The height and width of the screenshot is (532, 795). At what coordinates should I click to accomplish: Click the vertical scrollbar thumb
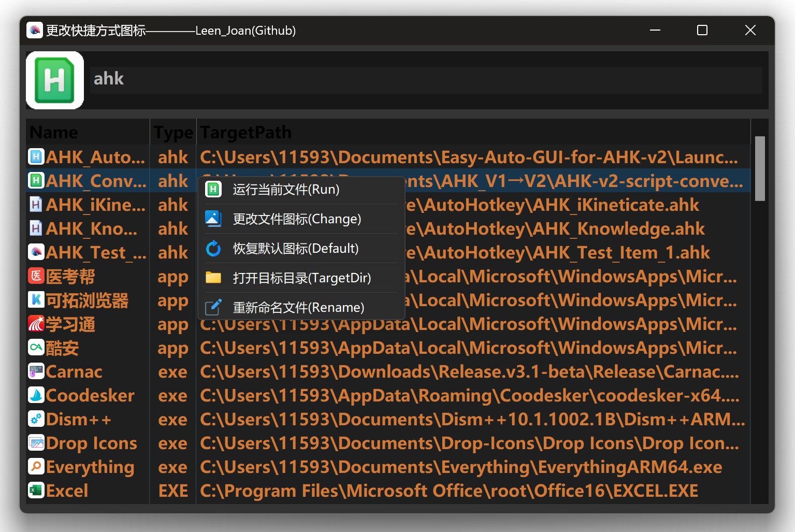coord(759,168)
